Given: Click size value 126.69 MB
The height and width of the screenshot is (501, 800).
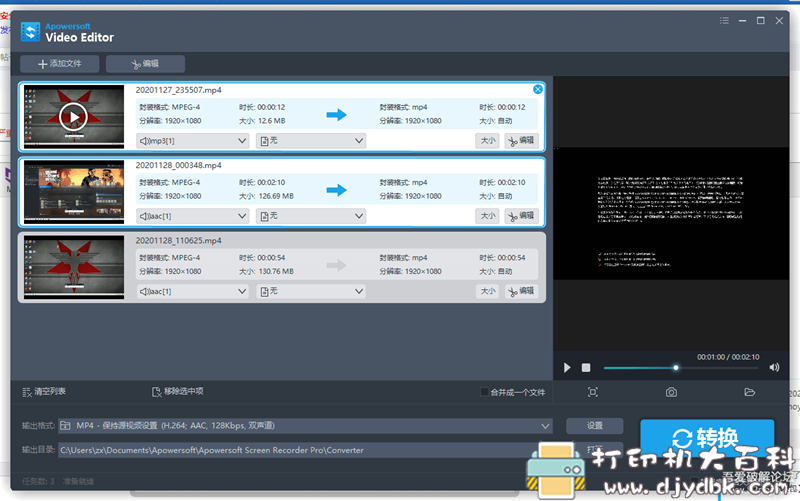Looking at the screenshot, I should [x=276, y=196].
